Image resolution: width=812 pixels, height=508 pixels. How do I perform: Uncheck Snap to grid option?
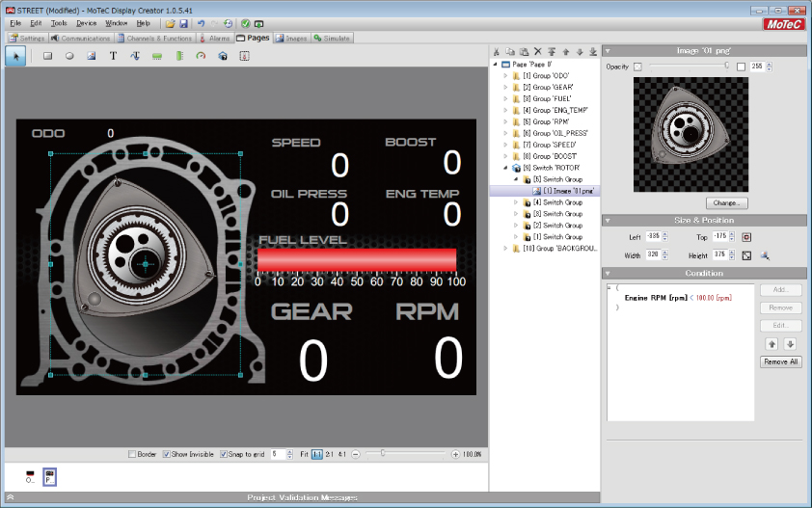[x=224, y=454]
